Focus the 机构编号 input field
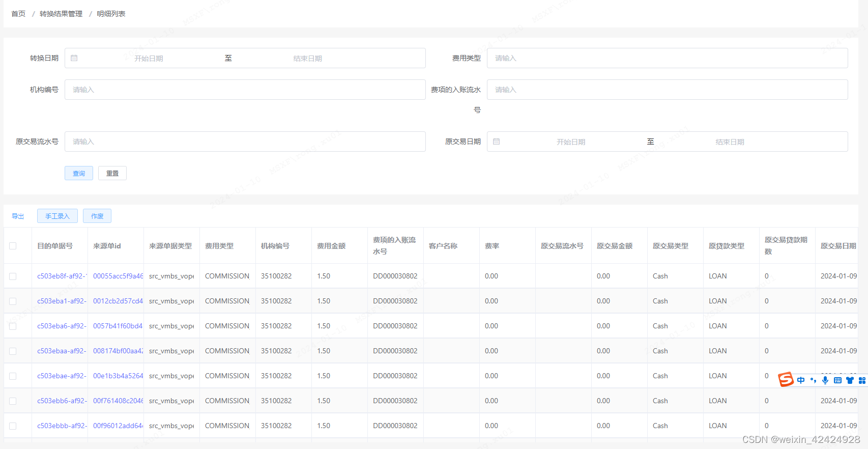 click(245, 90)
